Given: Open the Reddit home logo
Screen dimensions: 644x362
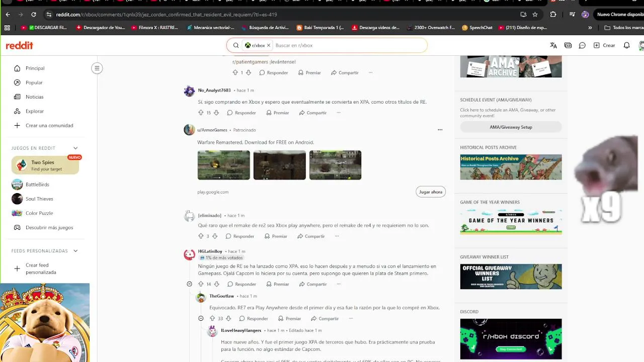Looking at the screenshot, I should pyautogui.click(x=19, y=45).
